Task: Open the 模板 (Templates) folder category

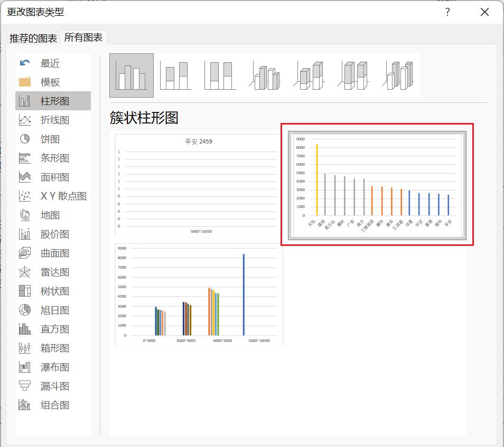Action: tap(53, 82)
